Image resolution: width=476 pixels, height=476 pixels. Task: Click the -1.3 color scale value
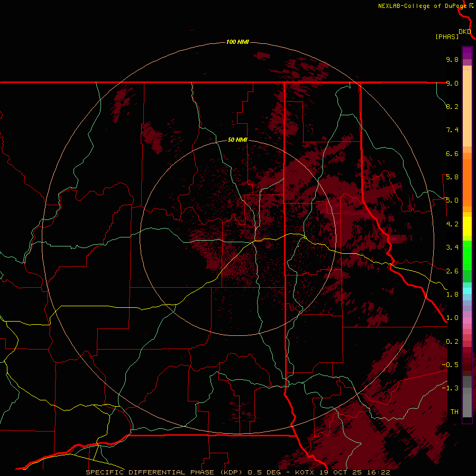click(450, 388)
